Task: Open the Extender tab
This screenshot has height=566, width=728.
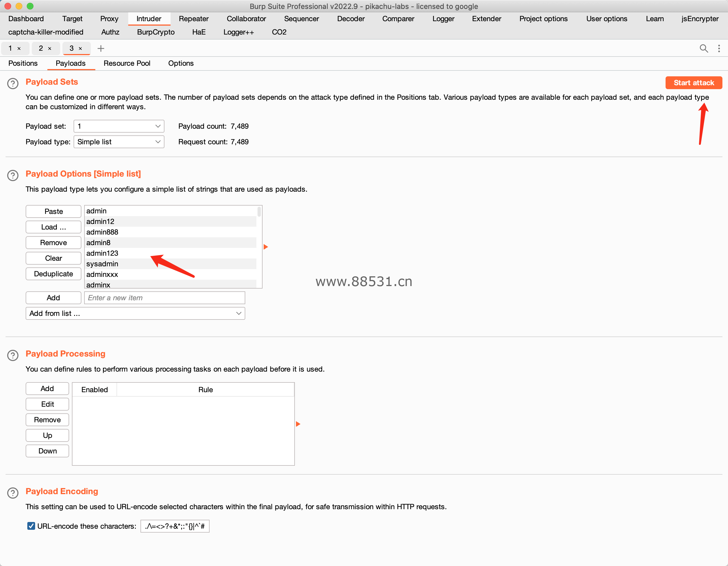Action: pos(486,19)
